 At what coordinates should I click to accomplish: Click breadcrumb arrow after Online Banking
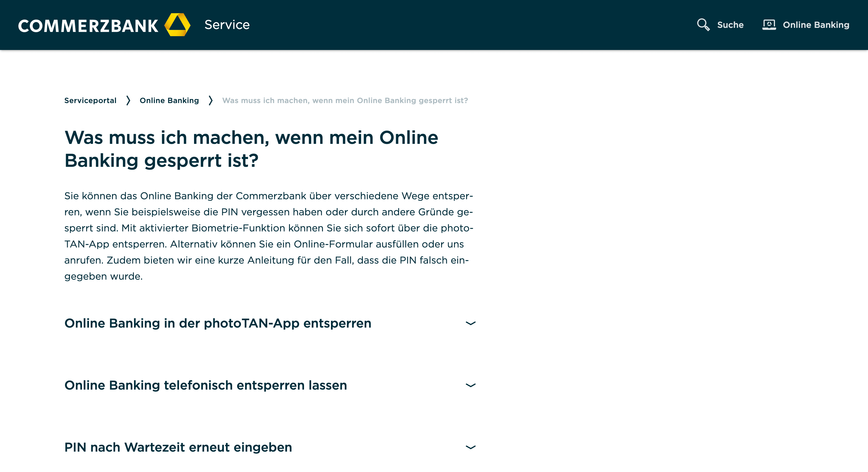click(x=211, y=100)
